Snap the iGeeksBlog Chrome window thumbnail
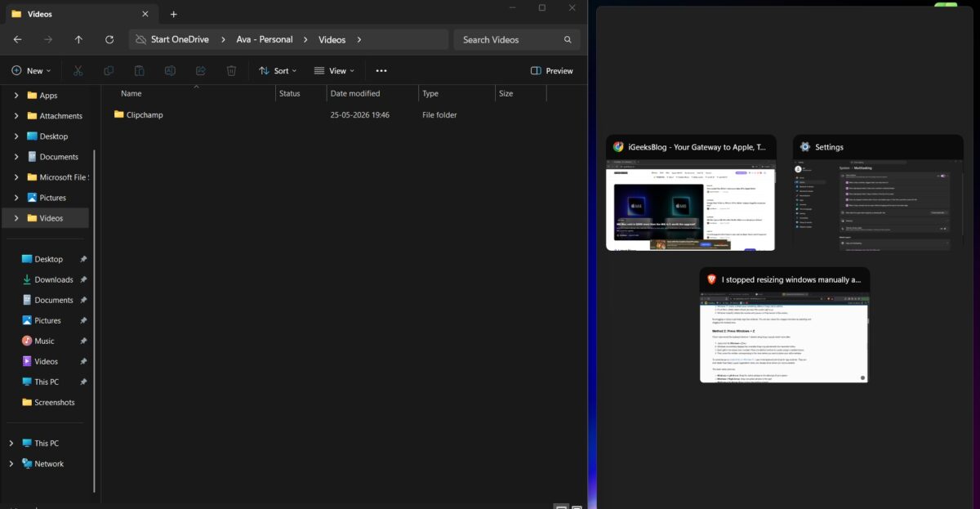This screenshot has width=980, height=509. click(x=691, y=192)
